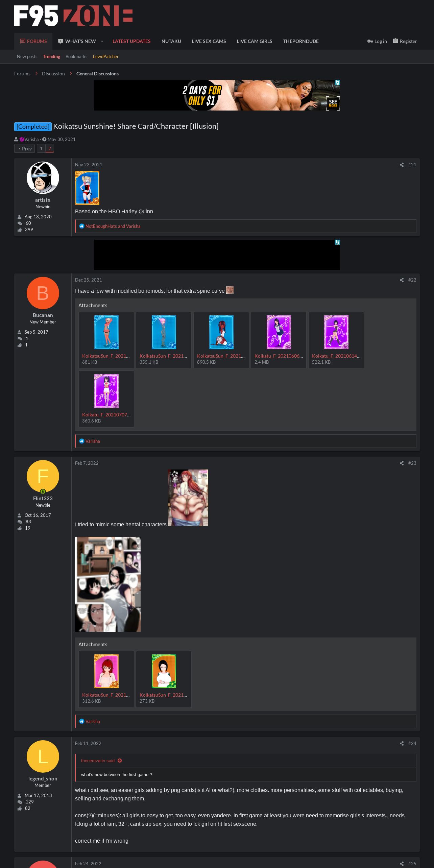Go to page 1 of thread
The height and width of the screenshot is (868, 434).
point(41,148)
